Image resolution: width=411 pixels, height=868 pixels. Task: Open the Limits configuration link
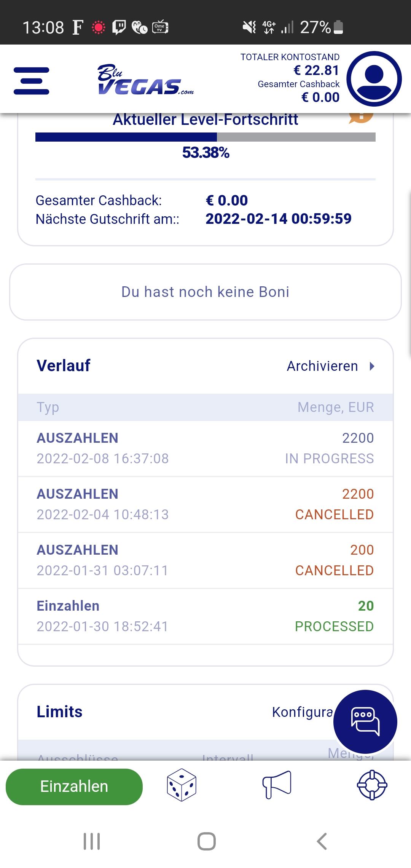303,712
